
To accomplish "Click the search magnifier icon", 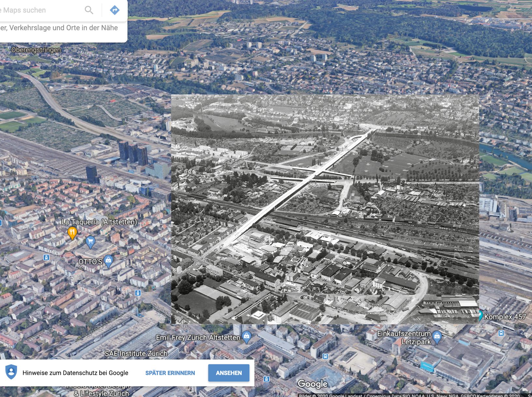I will click(x=89, y=10).
